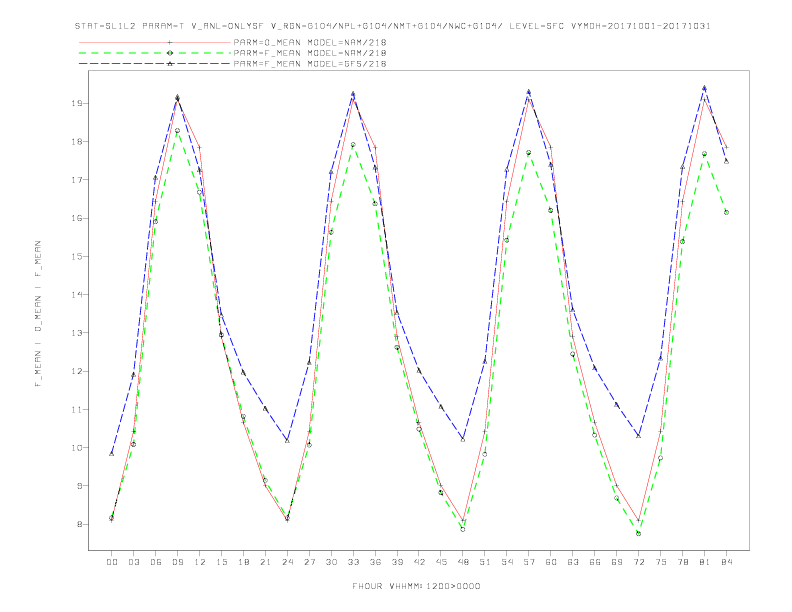Click x-axis tick label 03
Screen dimensions: 792x612
click(x=134, y=562)
